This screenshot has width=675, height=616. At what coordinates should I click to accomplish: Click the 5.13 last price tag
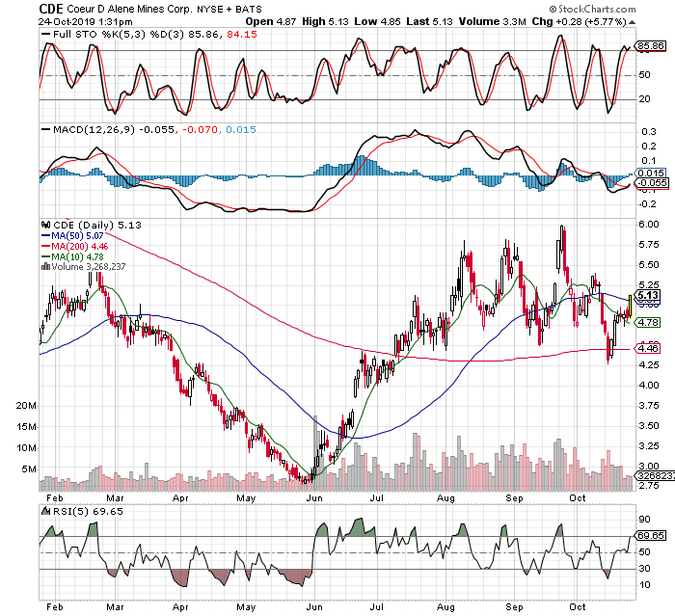[x=648, y=295]
